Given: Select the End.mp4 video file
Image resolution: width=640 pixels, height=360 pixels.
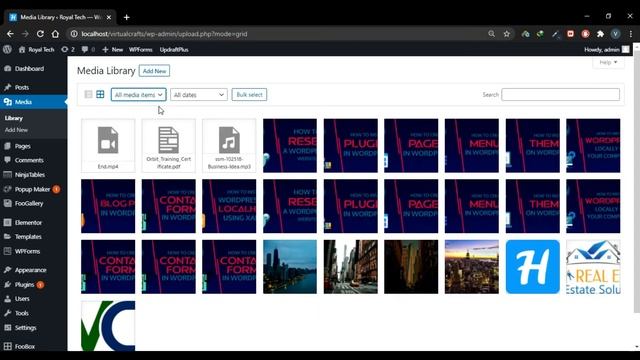Looking at the screenshot, I should point(108,146).
